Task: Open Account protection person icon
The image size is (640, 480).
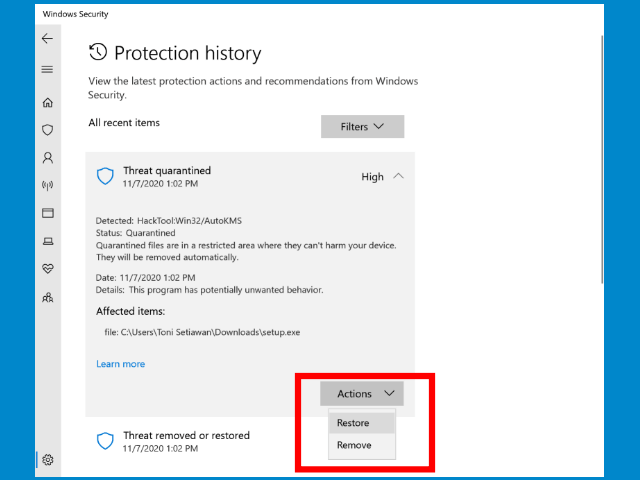Action: (47, 158)
